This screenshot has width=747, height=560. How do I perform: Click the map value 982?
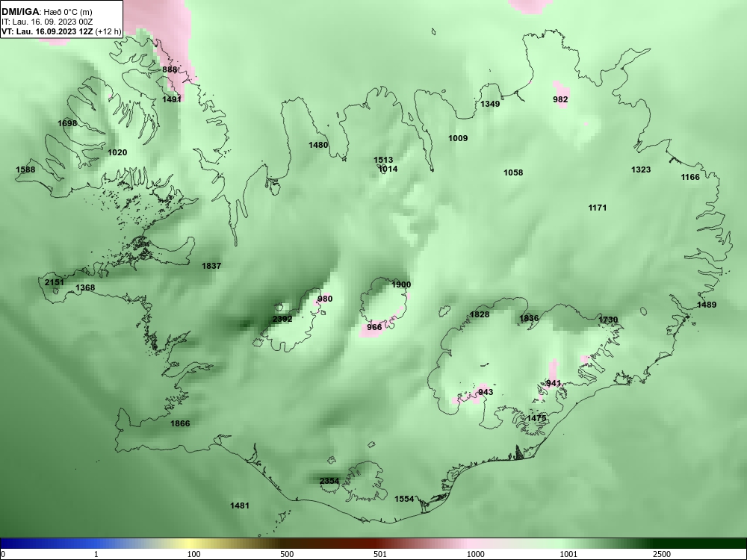[x=560, y=99]
